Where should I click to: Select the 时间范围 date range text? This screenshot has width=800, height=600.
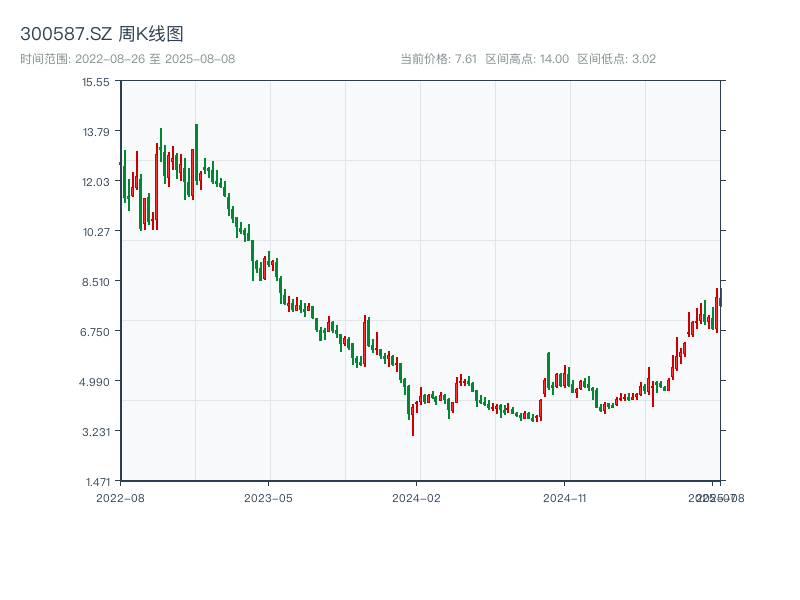coord(128,59)
